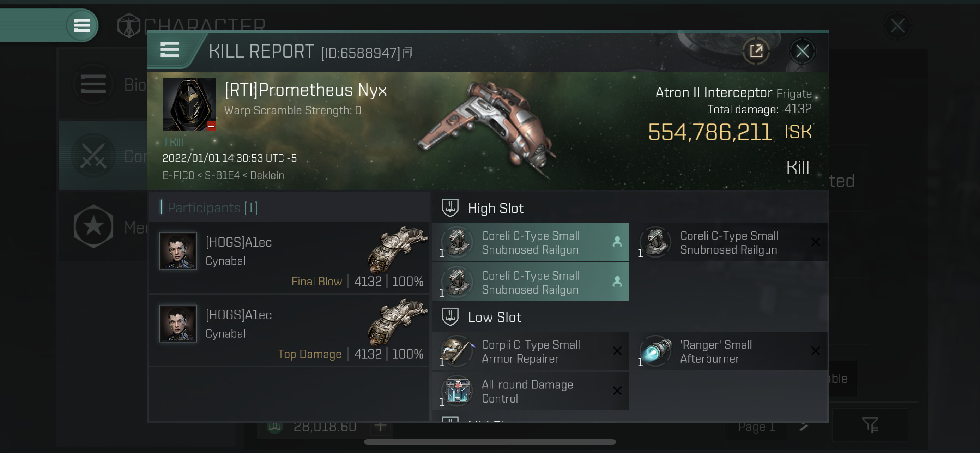Screen dimensions: 980x453
Task: Toggle first highlighted Coreli Snubnosed Railgun
Action: click(x=530, y=243)
